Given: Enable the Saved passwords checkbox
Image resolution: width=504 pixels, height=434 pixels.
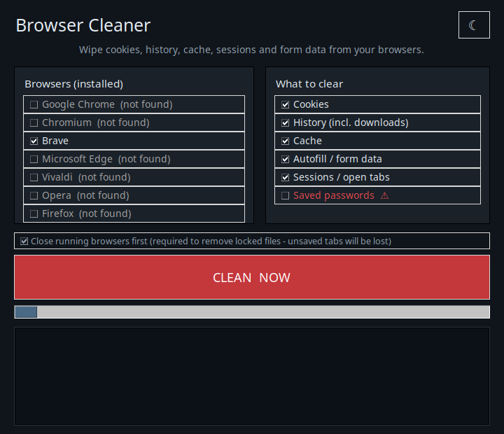Looking at the screenshot, I should click(x=285, y=195).
